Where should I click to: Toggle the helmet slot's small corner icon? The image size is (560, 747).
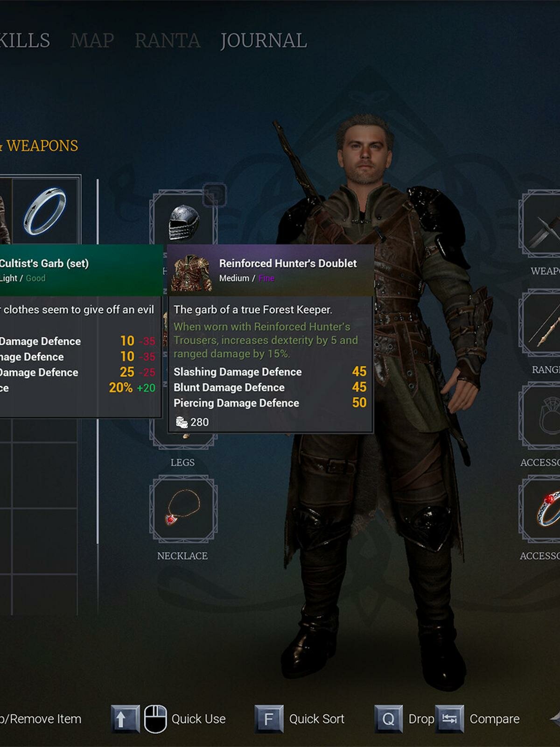point(215,195)
